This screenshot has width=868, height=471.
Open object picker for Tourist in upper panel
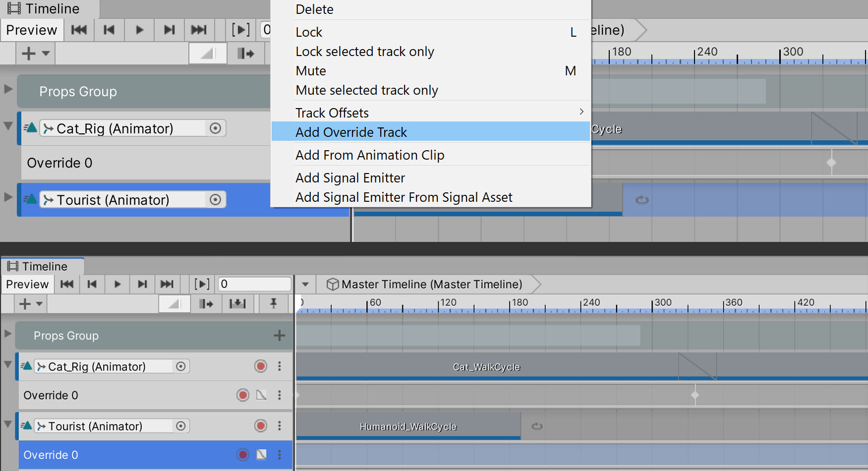click(x=215, y=200)
